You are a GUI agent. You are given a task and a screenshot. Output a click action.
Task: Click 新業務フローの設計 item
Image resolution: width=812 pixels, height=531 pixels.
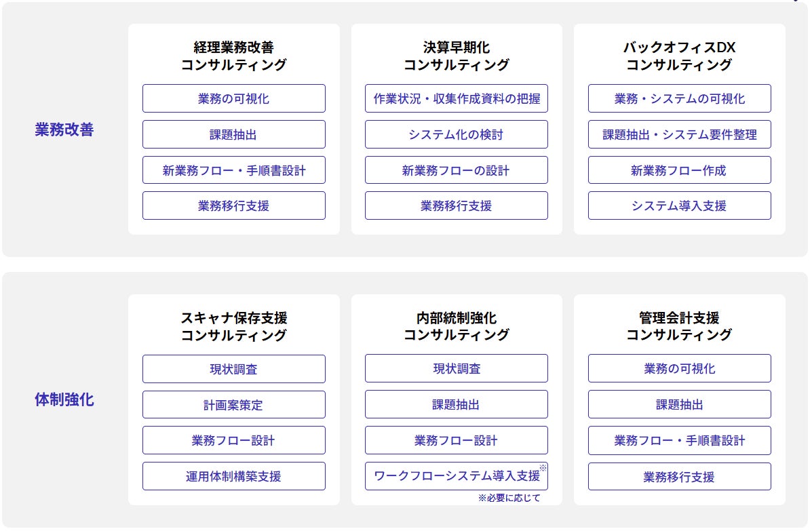tap(456, 170)
